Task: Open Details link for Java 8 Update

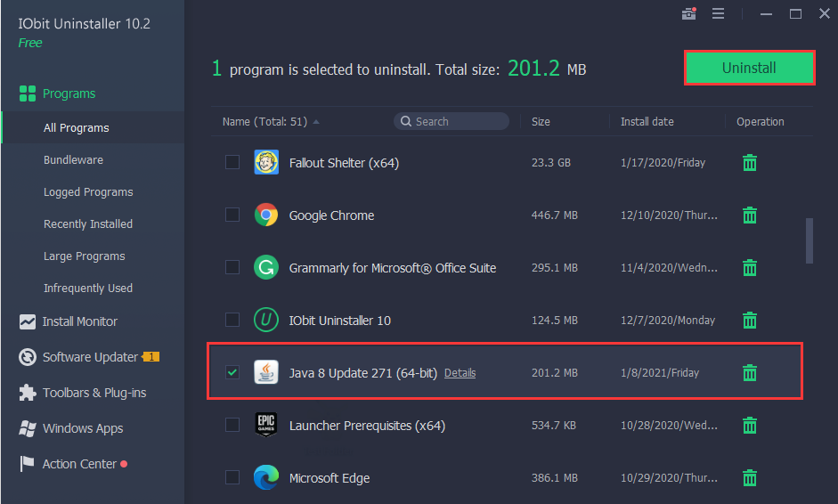Action: (x=460, y=373)
